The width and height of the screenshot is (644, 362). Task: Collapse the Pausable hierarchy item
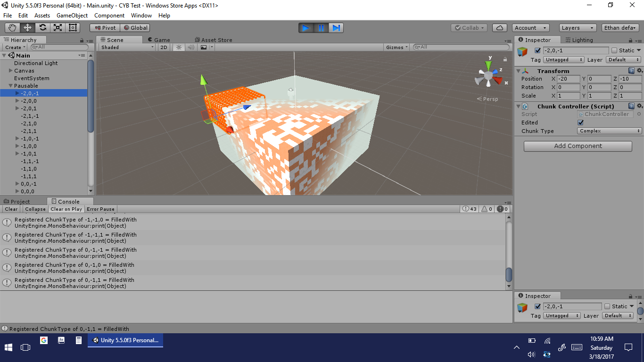(x=10, y=86)
